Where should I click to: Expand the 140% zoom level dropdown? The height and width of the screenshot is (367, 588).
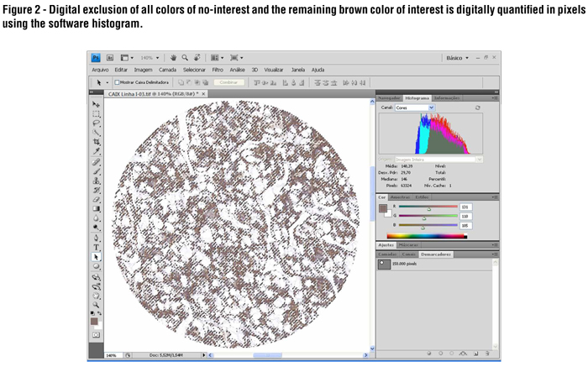coord(150,58)
